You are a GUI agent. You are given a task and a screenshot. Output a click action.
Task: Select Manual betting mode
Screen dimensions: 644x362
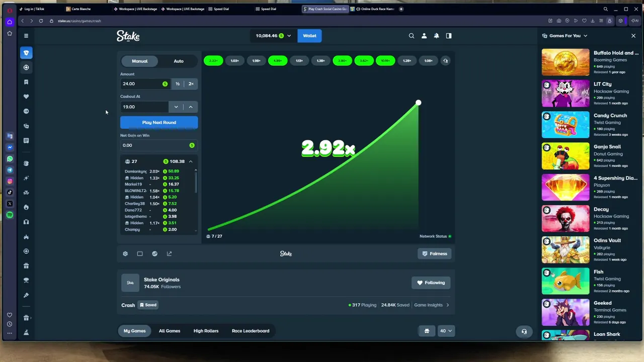click(x=140, y=61)
